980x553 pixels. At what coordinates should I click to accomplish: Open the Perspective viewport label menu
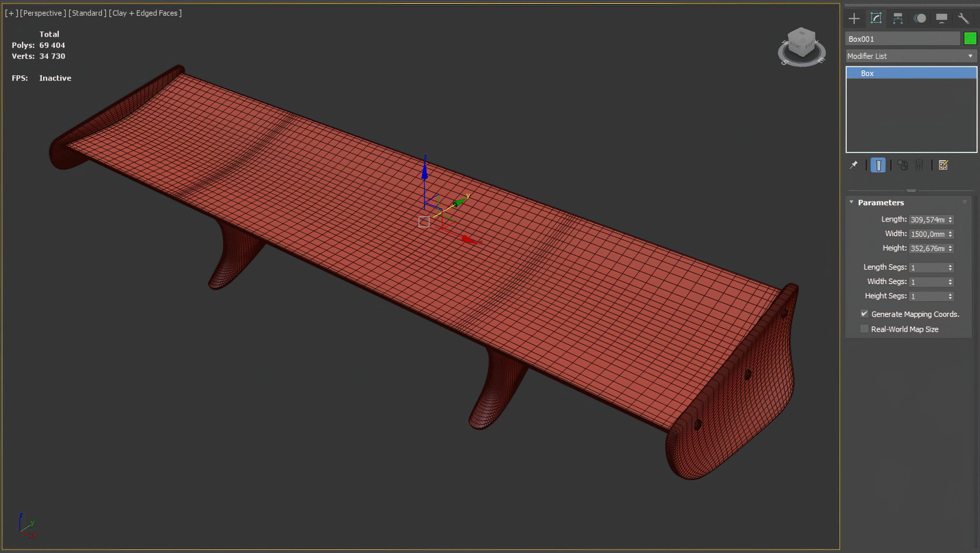pyautogui.click(x=43, y=13)
